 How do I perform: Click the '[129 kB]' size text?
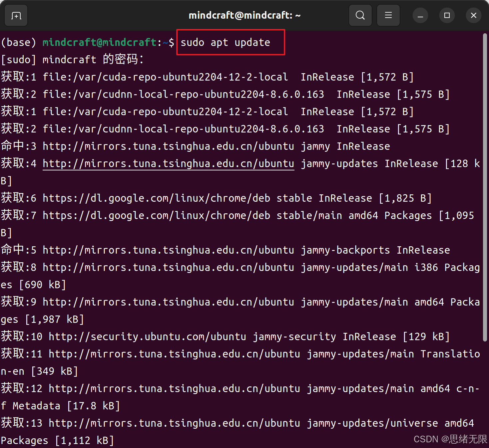[426, 336]
